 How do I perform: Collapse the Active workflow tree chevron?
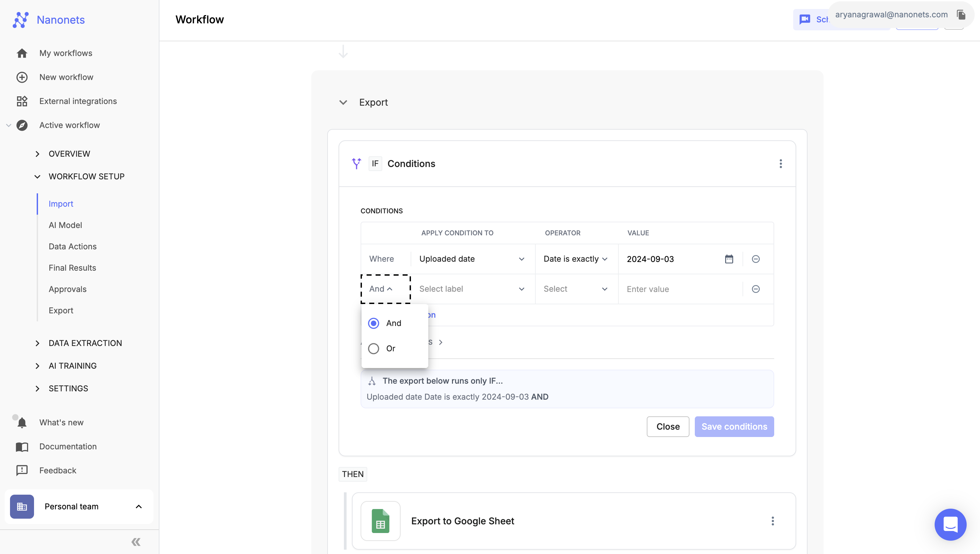pos(8,125)
